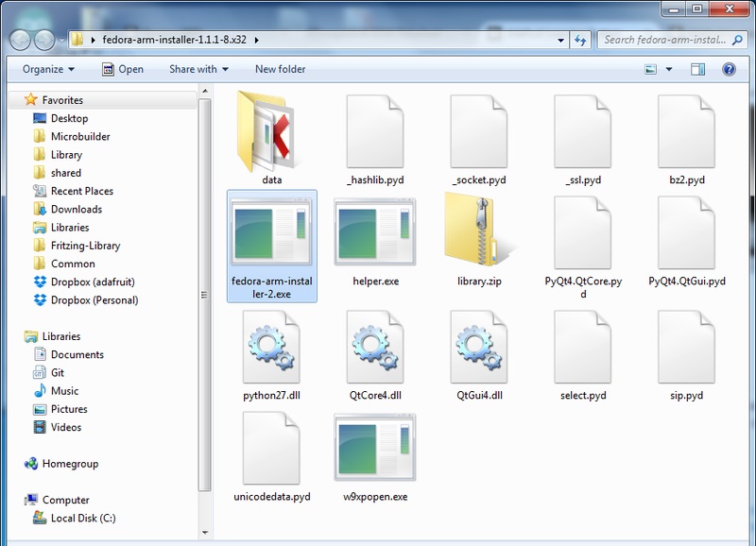Select the w9xpopen.exe application icon

coord(375,447)
